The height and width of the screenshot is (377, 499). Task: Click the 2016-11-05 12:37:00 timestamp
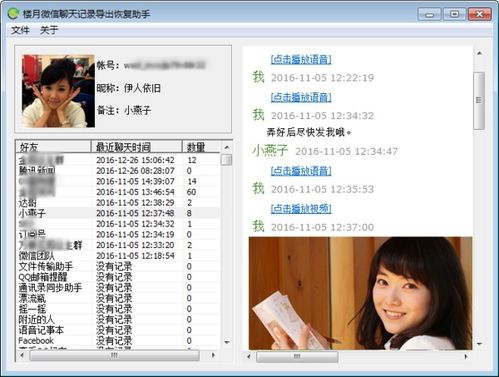(x=322, y=227)
